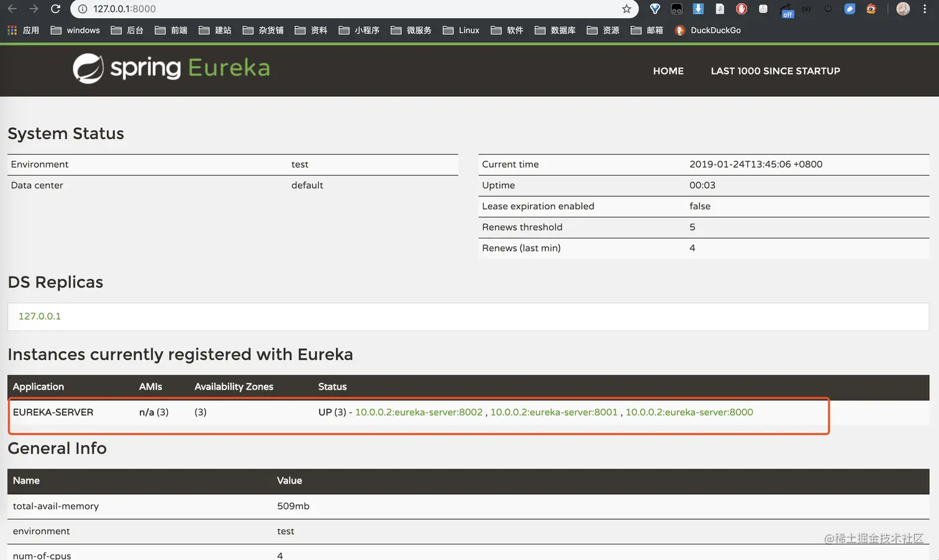The image size is (939, 560).
Task: Select the EUREKA-SERVER application name
Action: (53, 412)
